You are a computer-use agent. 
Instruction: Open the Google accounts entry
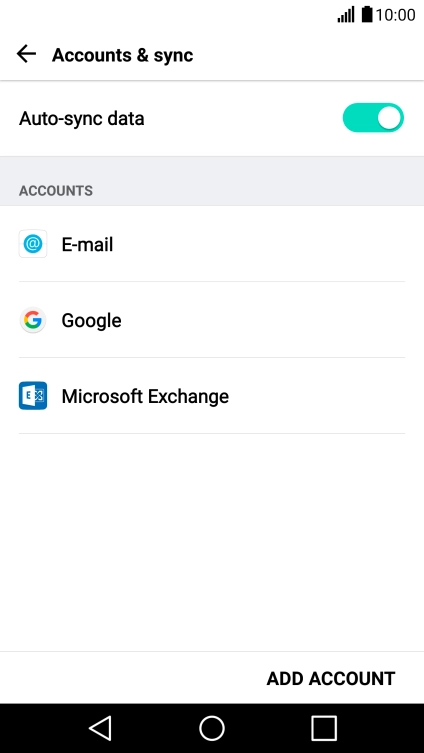pyautogui.click(x=212, y=320)
